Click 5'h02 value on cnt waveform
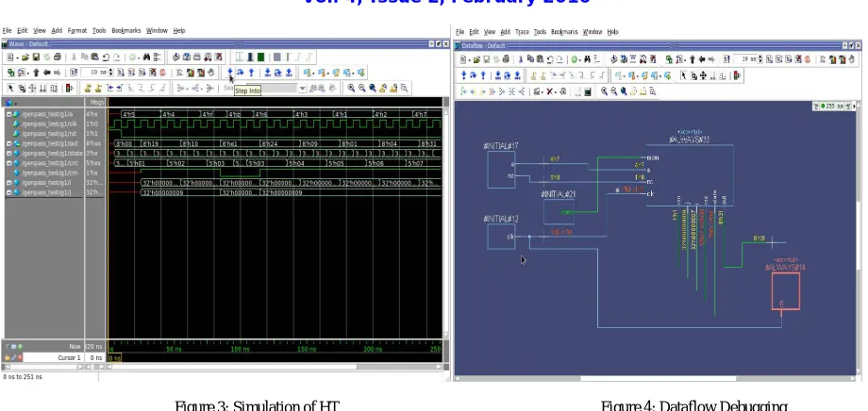868x411 pixels. point(177,163)
